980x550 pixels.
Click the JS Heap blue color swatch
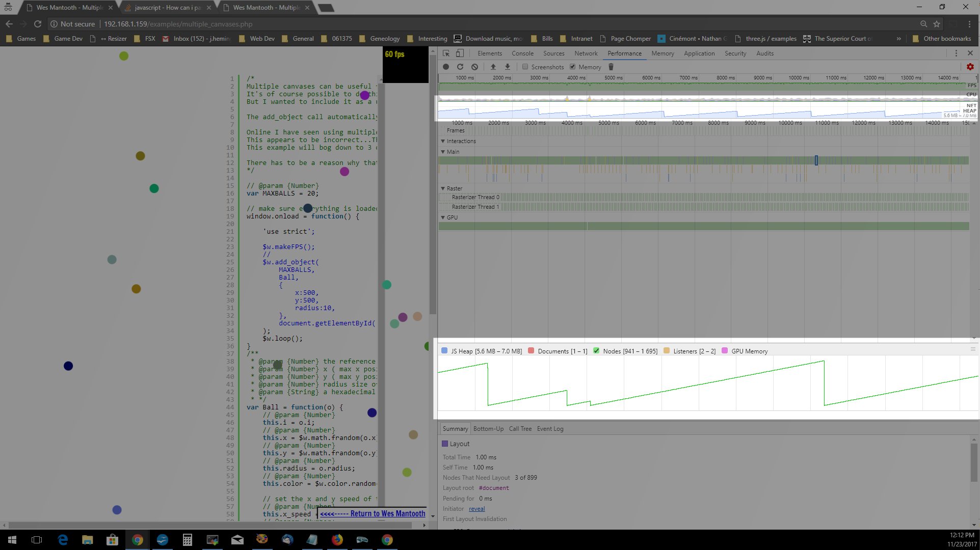point(444,351)
